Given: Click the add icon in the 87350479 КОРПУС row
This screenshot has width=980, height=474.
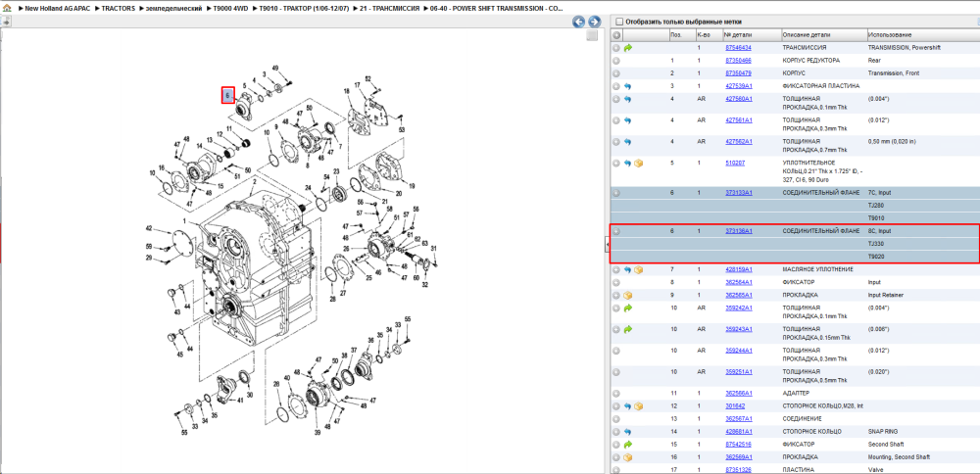Looking at the screenshot, I should click(616, 73).
